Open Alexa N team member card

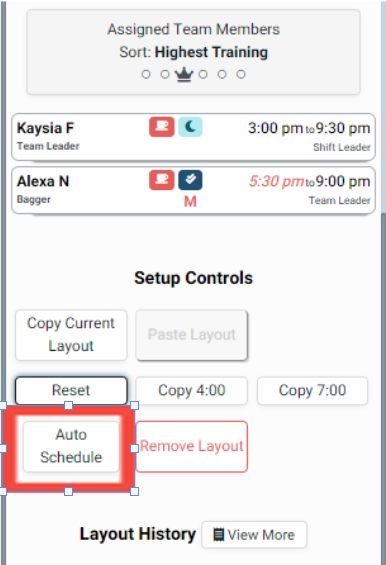point(194,190)
